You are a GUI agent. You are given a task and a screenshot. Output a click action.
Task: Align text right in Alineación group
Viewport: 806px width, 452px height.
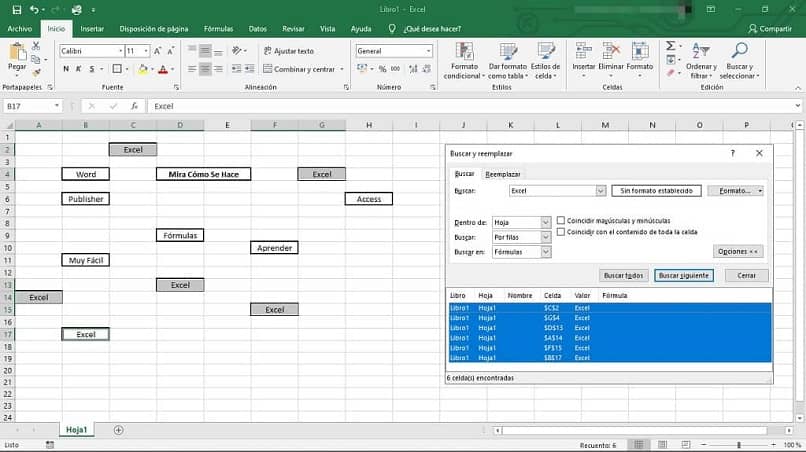coord(218,69)
